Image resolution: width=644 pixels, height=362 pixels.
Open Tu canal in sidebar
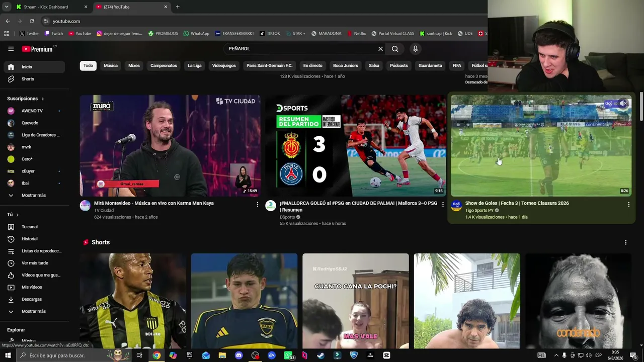(34, 227)
